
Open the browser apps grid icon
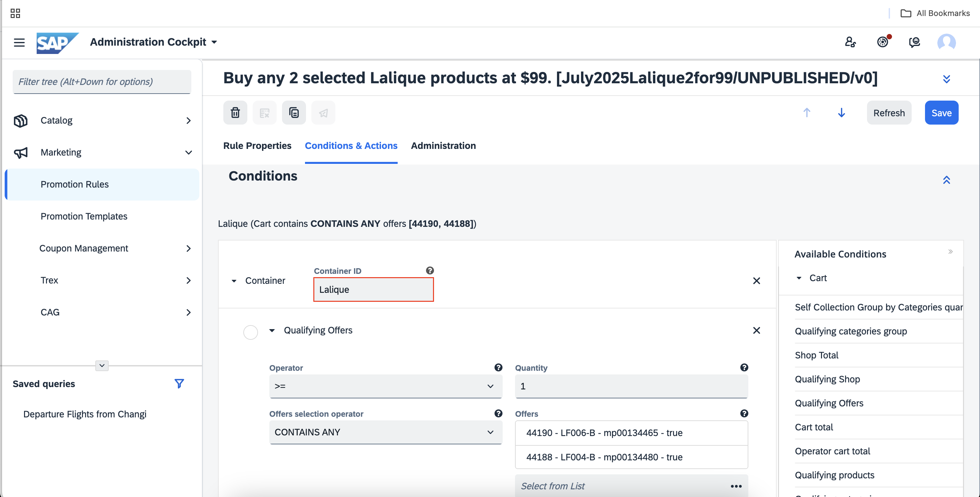pyautogui.click(x=15, y=13)
